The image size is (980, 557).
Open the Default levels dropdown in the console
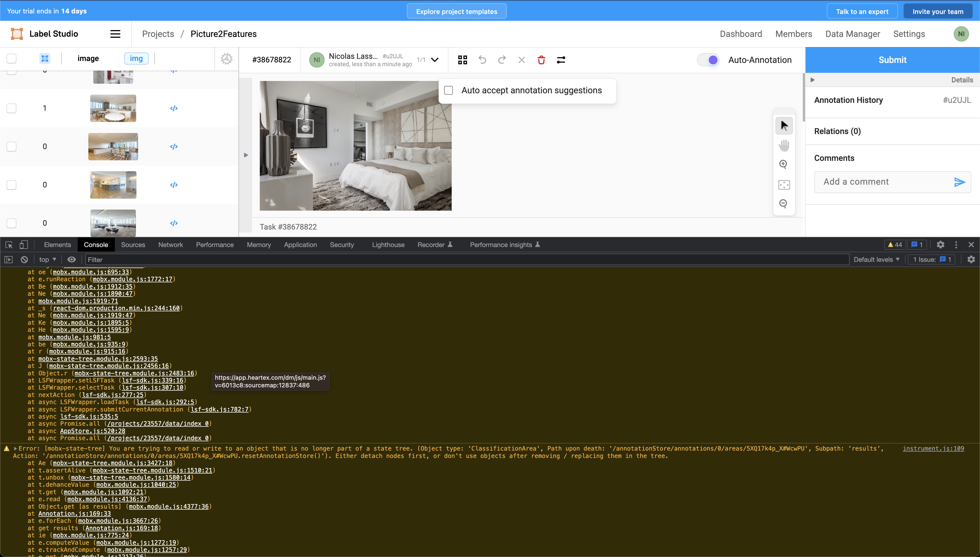(x=876, y=259)
